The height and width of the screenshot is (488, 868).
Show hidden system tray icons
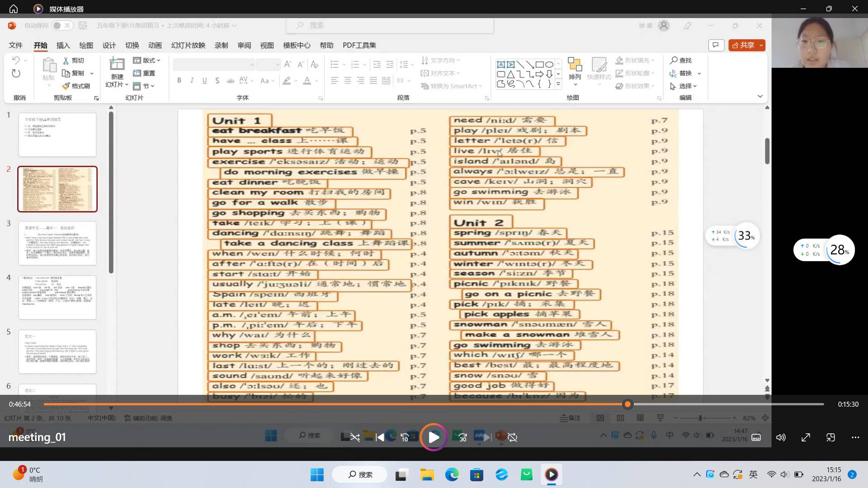[697, 474]
